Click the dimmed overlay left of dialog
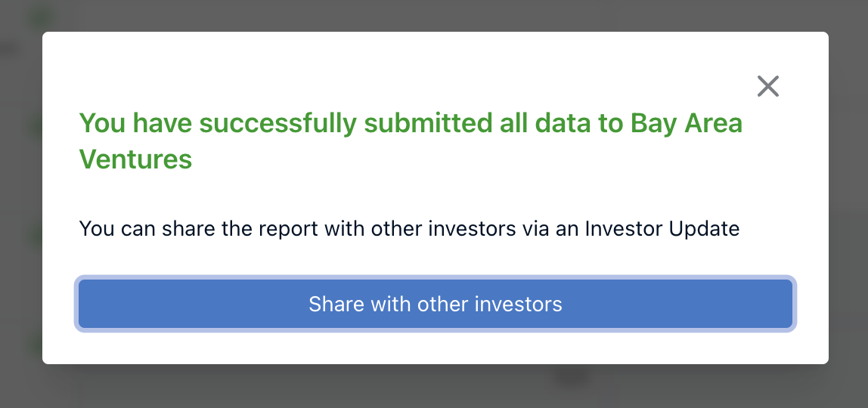The height and width of the screenshot is (408, 868). (x=20, y=204)
